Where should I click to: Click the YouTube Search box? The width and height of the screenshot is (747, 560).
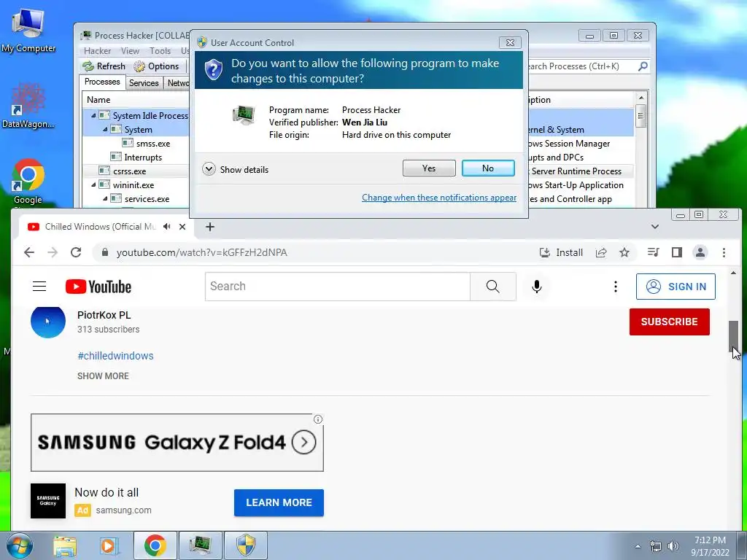(x=337, y=286)
